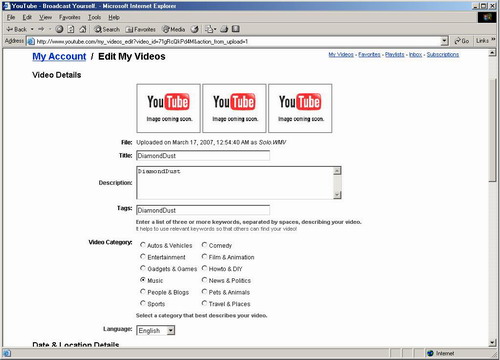Open the Tools menu
500x360 pixels.
94,17
